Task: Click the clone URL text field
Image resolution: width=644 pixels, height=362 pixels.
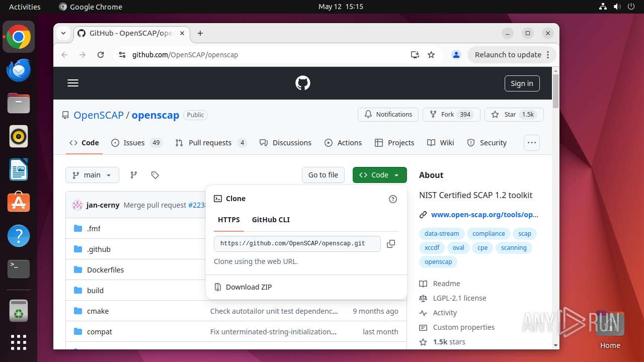Action: (297, 244)
